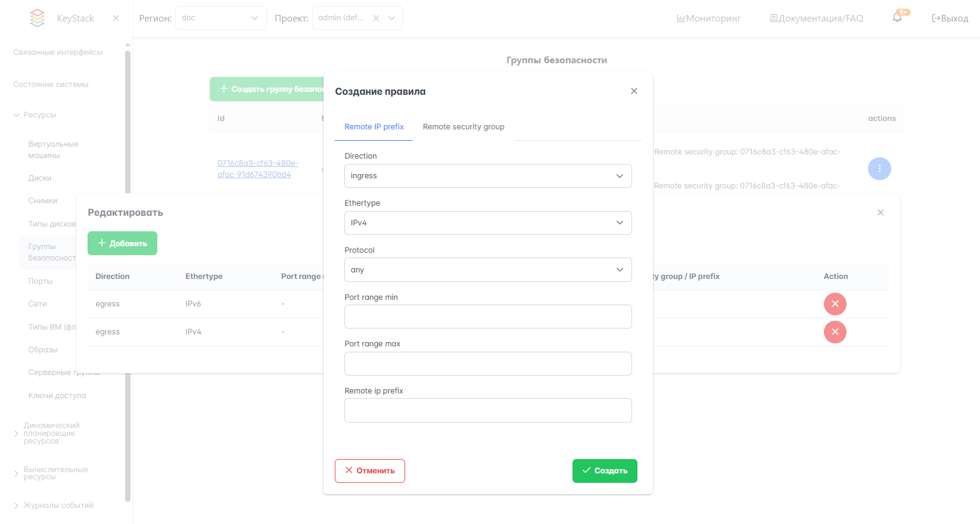Open the Direction dropdown showing ingress
This screenshot has width=980, height=524.
[x=487, y=176]
